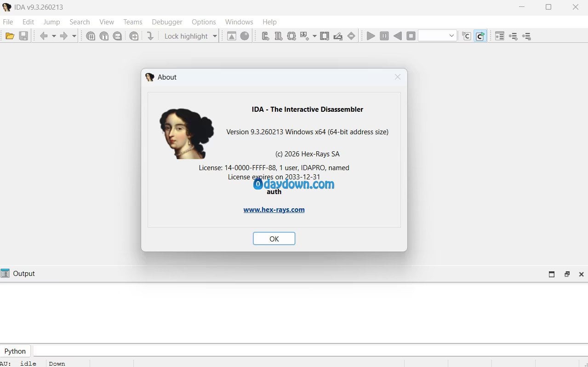Open the Lock highlight dropdown
588x367 pixels.
pyautogui.click(x=215, y=36)
